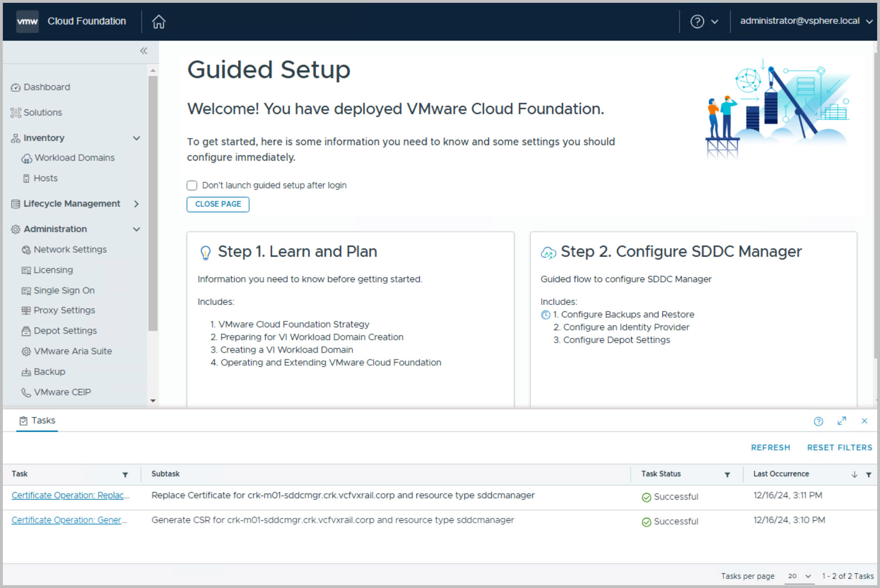Expand the Tasks panel to full size
This screenshot has height=588, width=880.
(842, 421)
